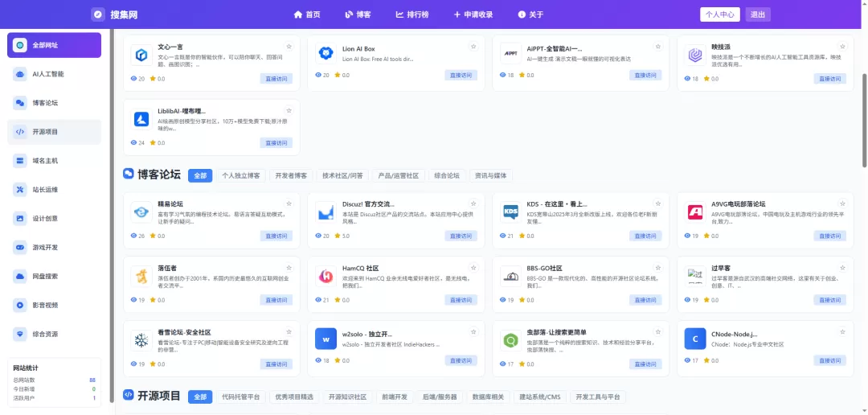The height and width of the screenshot is (415, 868).
Task: Click the 个人中心 button
Action: (719, 14)
